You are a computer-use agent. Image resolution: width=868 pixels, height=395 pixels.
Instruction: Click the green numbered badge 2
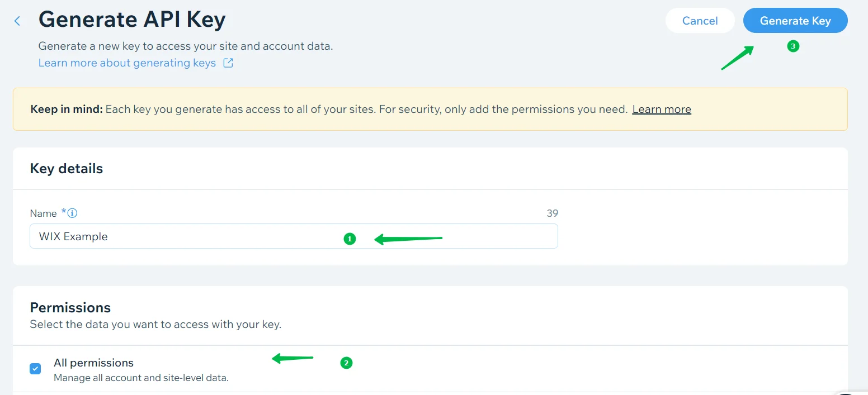point(346,363)
